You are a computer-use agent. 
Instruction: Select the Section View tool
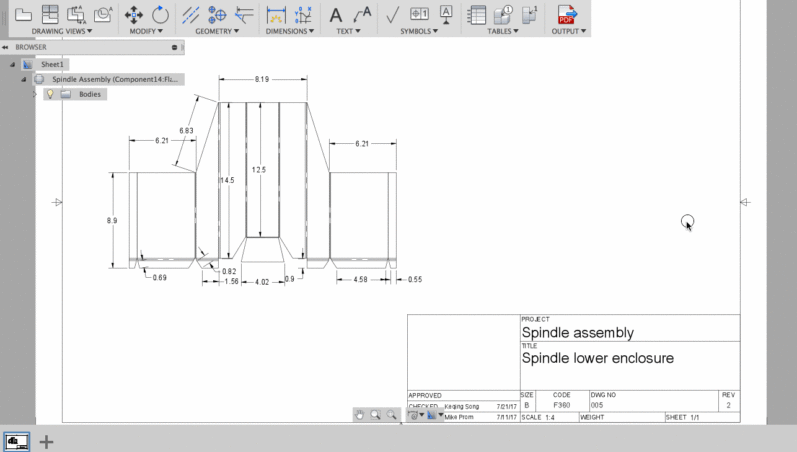pyautogui.click(x=76, y=15)
